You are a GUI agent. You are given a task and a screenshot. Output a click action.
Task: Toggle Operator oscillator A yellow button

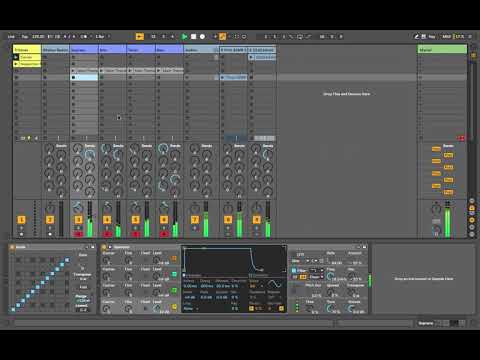coord(174,306)
